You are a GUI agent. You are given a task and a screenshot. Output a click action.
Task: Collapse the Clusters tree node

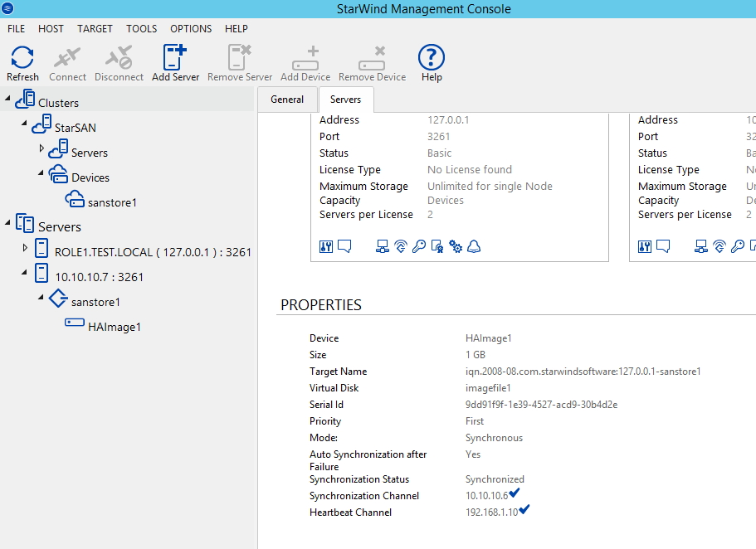(7, 99)
